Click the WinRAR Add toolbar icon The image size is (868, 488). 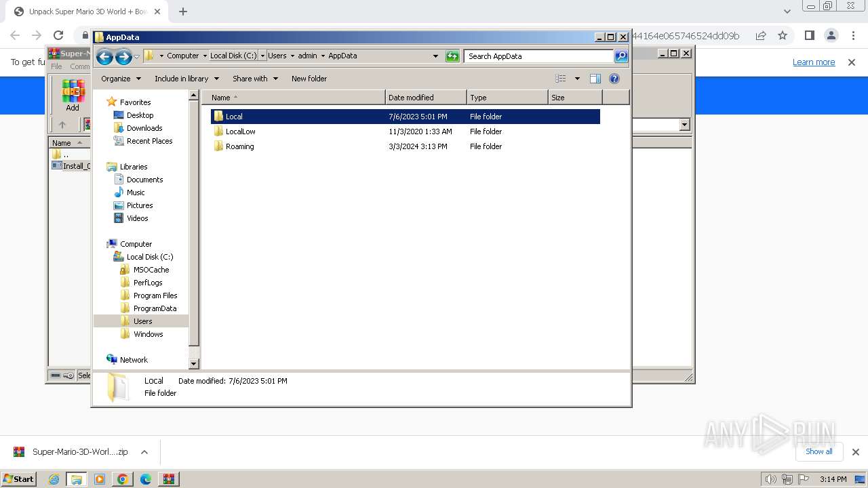point(73,96)
